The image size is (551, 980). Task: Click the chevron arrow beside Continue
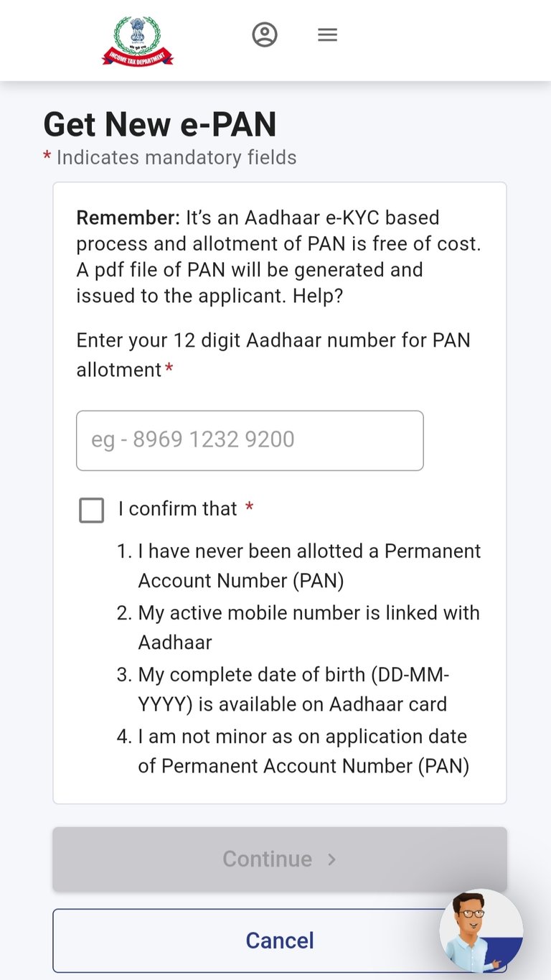[331, 859]
